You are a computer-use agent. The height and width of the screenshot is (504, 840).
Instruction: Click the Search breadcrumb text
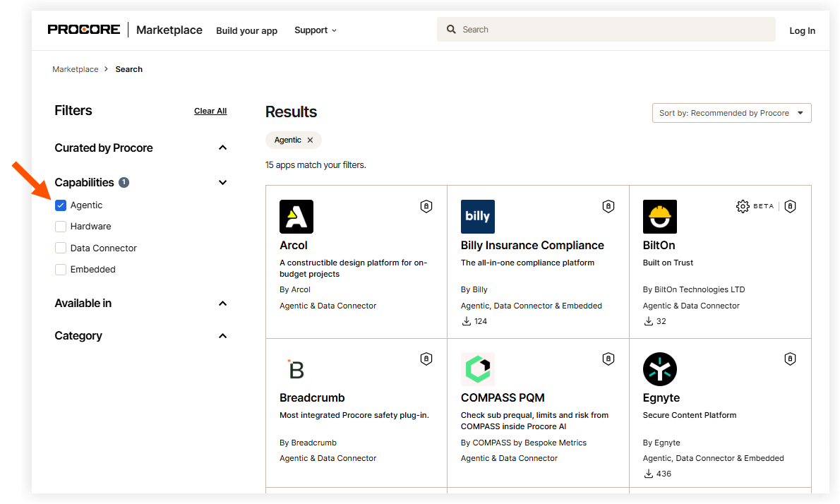pyautogui.click(x=129, y=69)
